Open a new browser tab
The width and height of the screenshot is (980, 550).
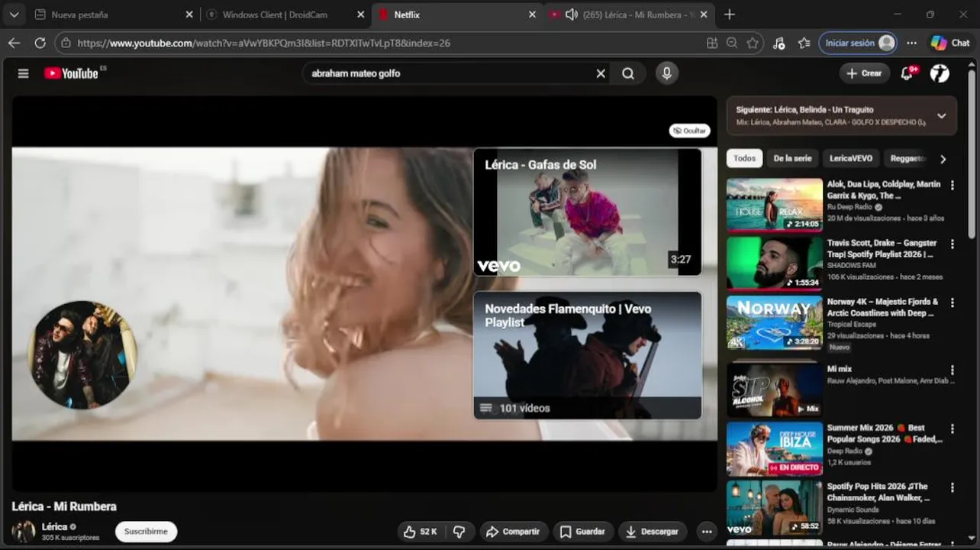pos(730,15)
